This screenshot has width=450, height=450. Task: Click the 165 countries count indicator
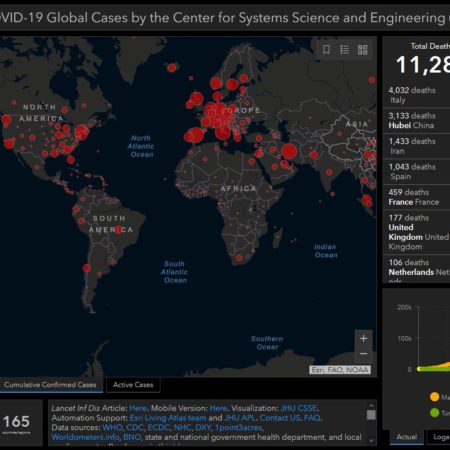pos(16,423)
